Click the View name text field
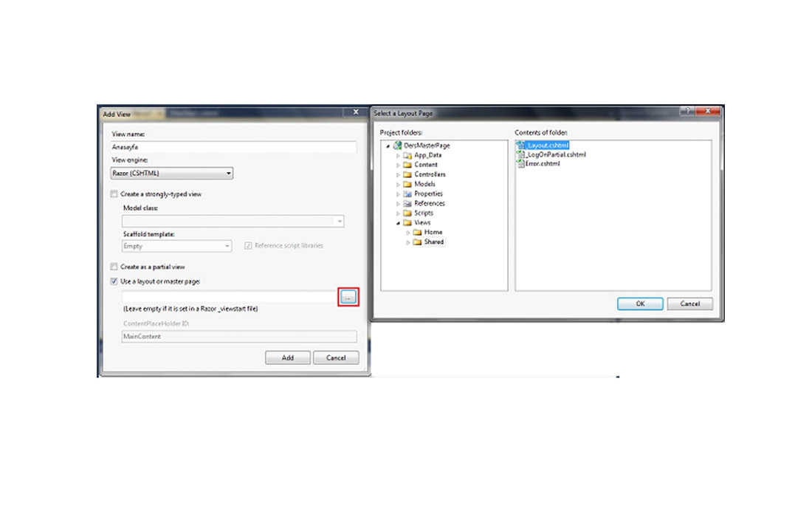Image resolution: width=812 pixels, height=517 pixels. (233, 147)
